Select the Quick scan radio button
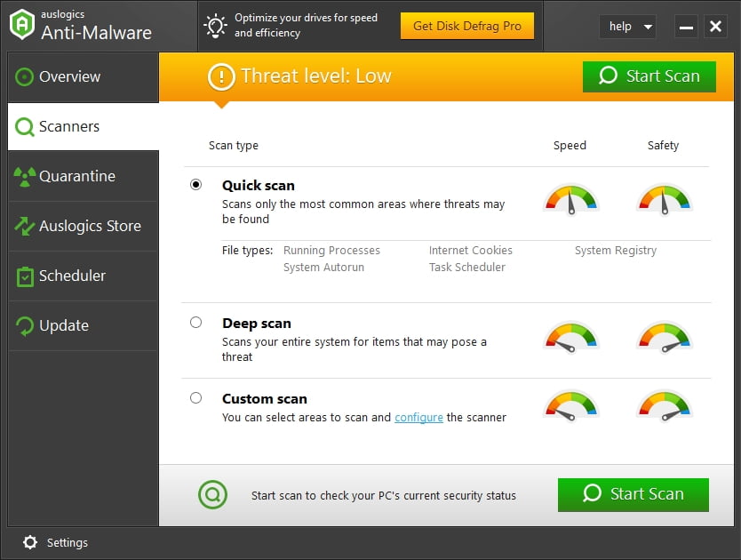741x560 pixels. pos(195,184)
